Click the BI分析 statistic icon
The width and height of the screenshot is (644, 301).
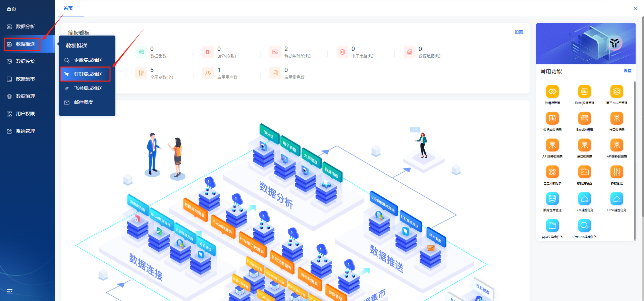208,52
